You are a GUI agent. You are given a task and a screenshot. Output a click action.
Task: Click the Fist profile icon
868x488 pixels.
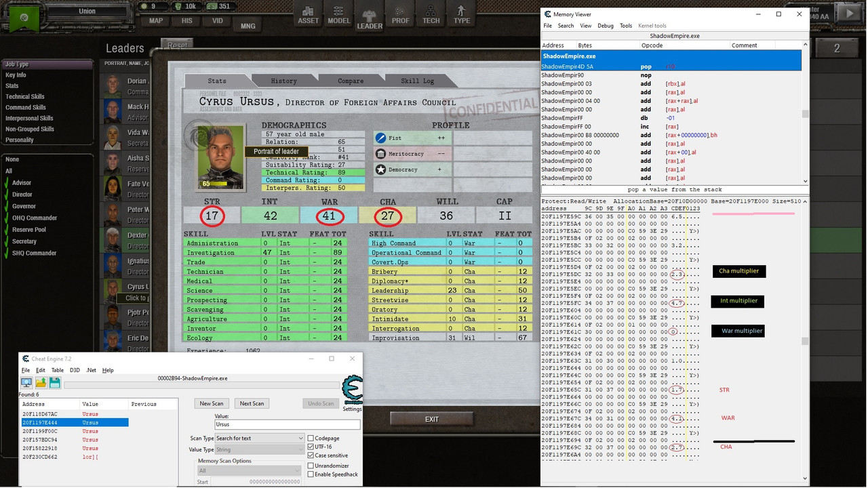click(x=380, y=138)
